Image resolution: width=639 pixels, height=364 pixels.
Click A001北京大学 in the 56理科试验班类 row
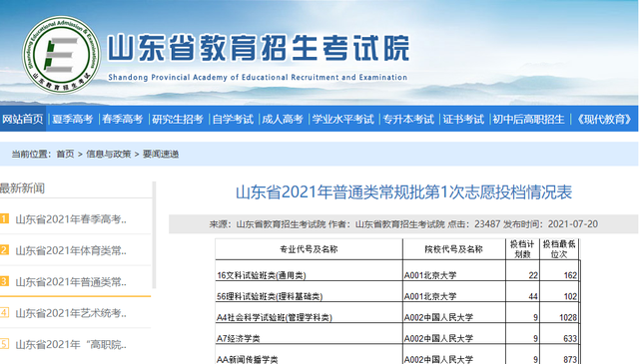tap(430, 296)
